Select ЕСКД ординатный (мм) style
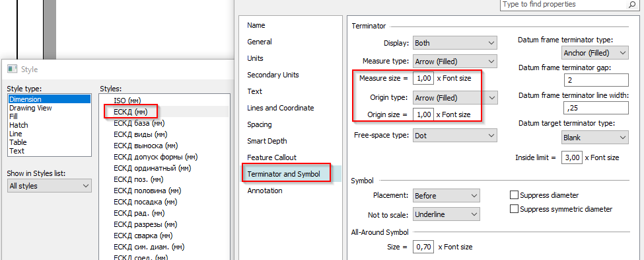 pos(153,168)
